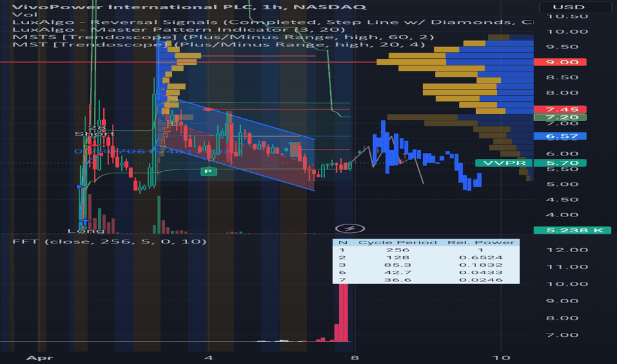Click the Apr date label on time axis
This screenshot has height=364, width=617.
pyautogui.click(x=39, y=357)
